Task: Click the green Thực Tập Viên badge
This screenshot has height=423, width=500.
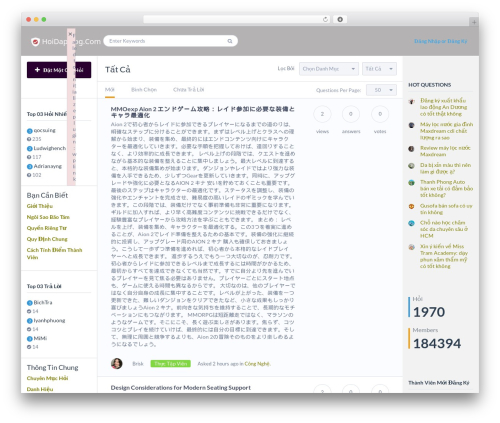Action: tap(170, 364)
